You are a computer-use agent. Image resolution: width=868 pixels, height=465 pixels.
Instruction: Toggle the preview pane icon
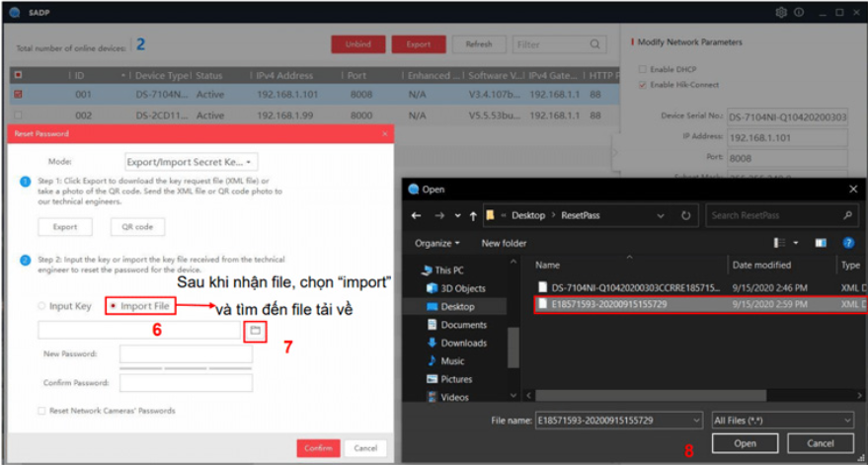tap(820, 243)
